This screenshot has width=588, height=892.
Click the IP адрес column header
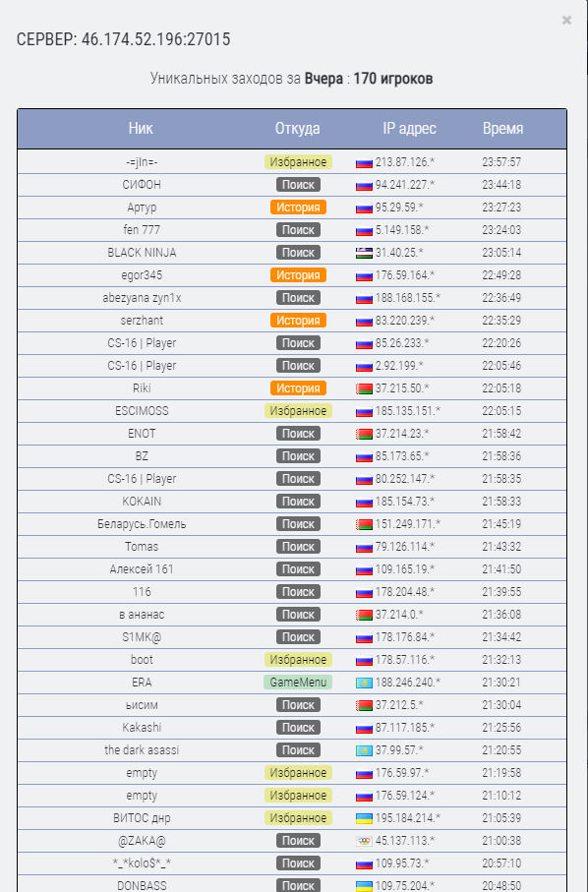(x=409, y=129)
